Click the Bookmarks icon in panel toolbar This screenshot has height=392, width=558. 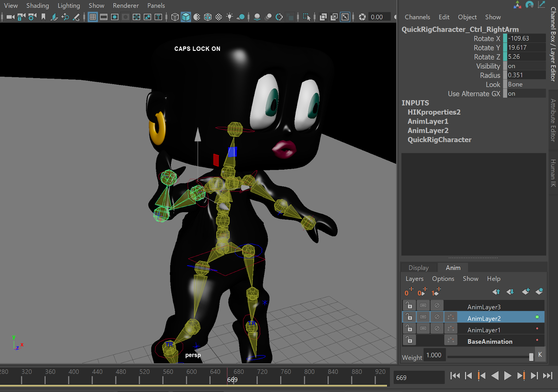point(43,17)
